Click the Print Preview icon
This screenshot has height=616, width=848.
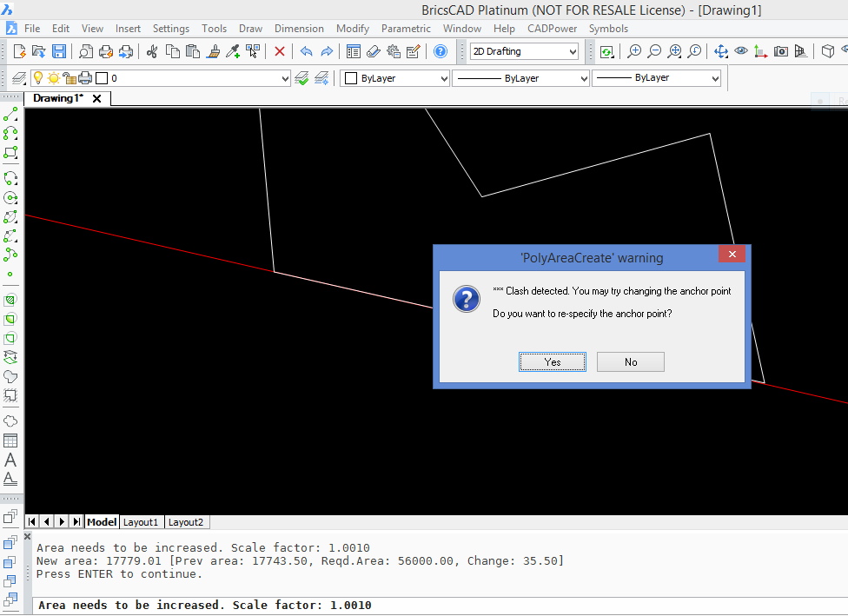pyautogui.click(x=86, y=51)
